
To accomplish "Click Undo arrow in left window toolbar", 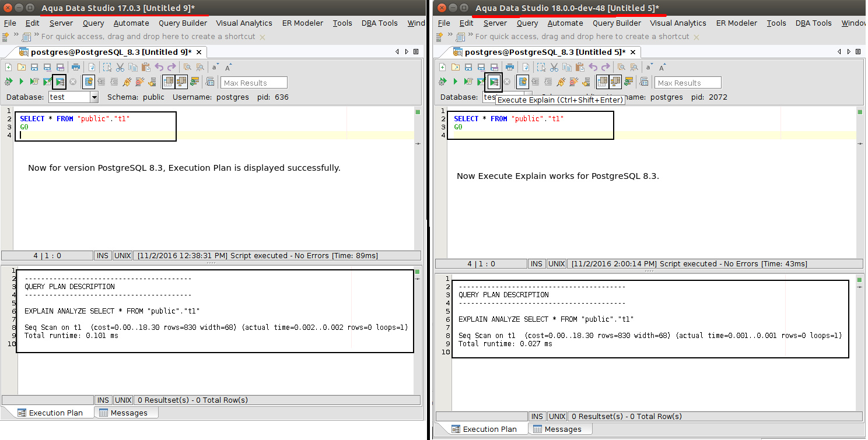I will coord(159,67).
